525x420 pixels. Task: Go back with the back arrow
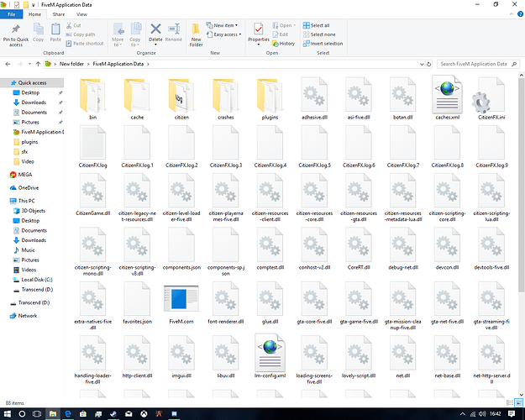8,64
